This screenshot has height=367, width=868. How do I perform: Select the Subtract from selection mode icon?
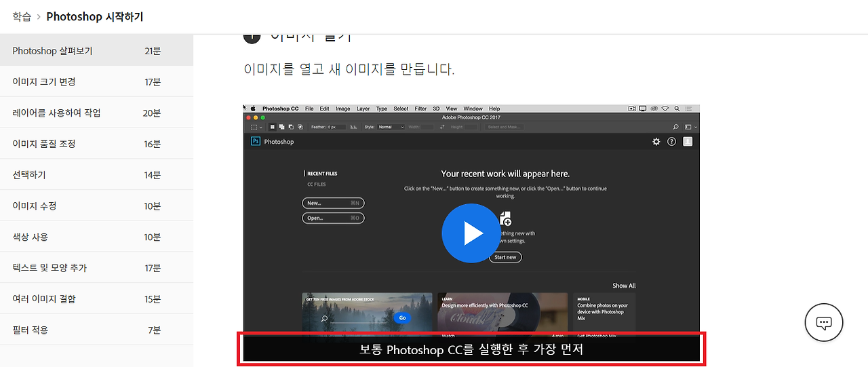point(291,127)
